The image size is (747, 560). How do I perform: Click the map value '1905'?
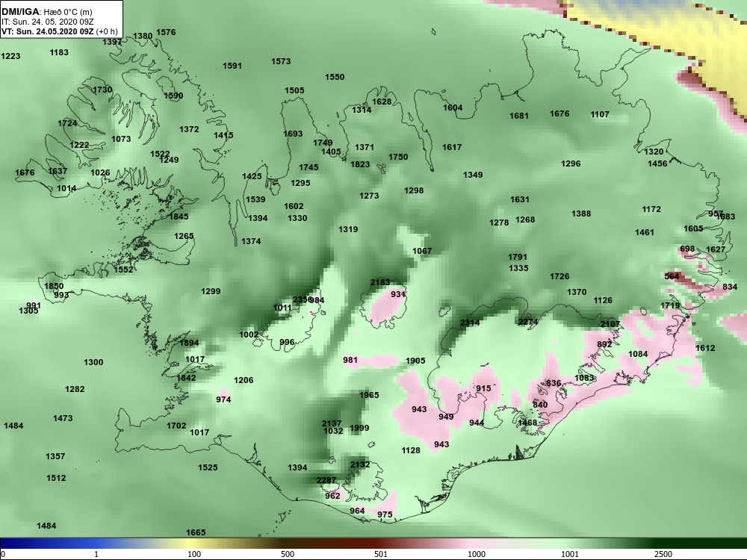coord(415,361)
